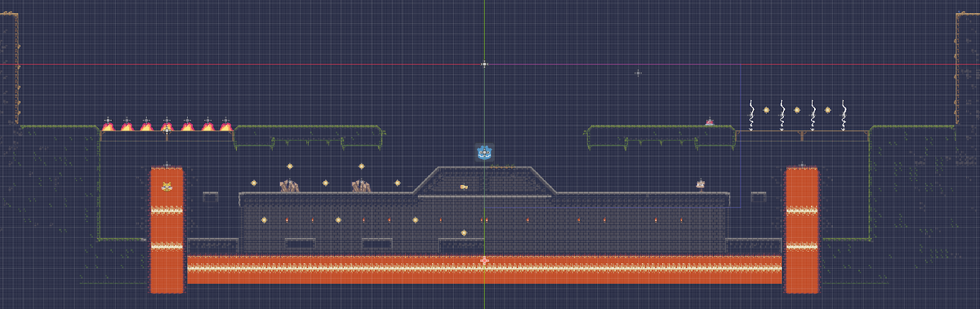Select the leftmost coin above fortress roof
980x309 pixels.
click(254, 183)
